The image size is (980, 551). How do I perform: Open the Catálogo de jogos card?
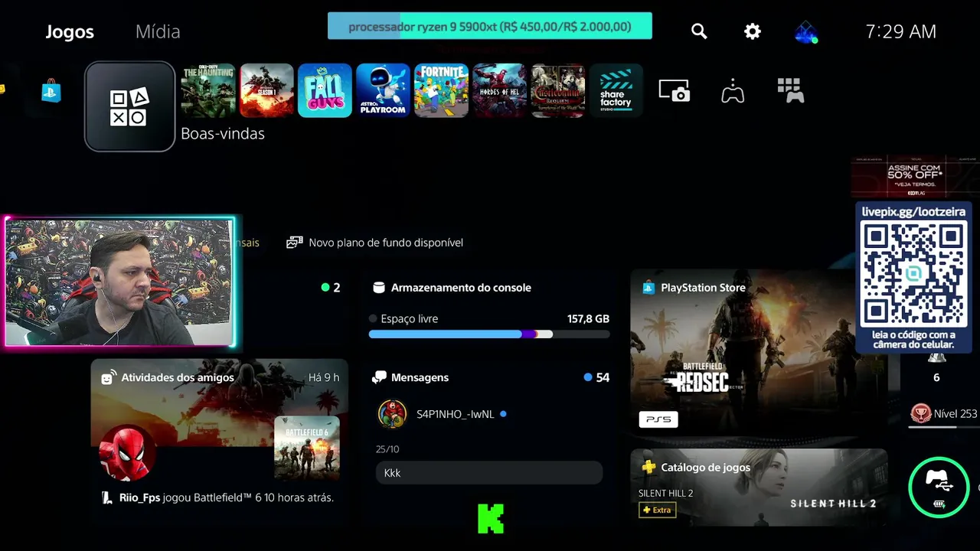pos(759,487)
